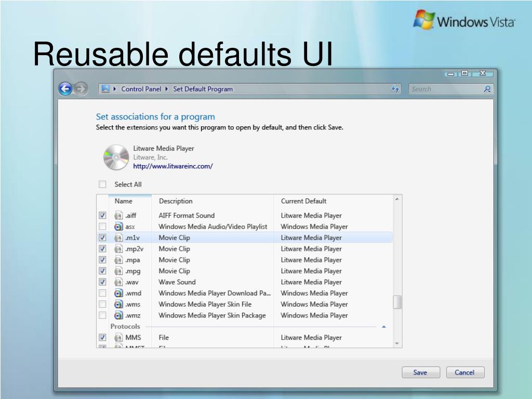532x399 pixels.
Task: Open the litwareinc.com link
Action: 173,166
